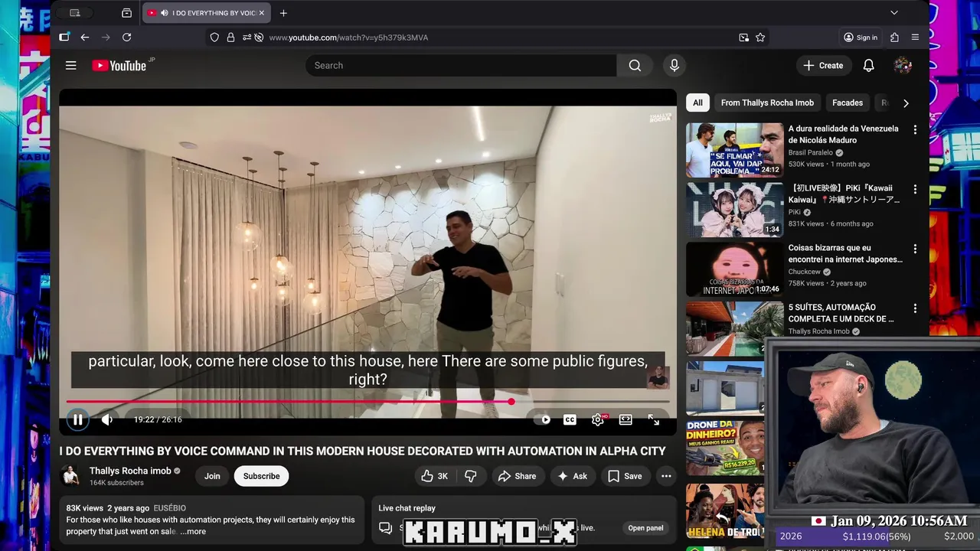Open options for the Nicolás Maduro video
Image resolution: width=980 pixels, height=551 pixels.
pos(914,130)
